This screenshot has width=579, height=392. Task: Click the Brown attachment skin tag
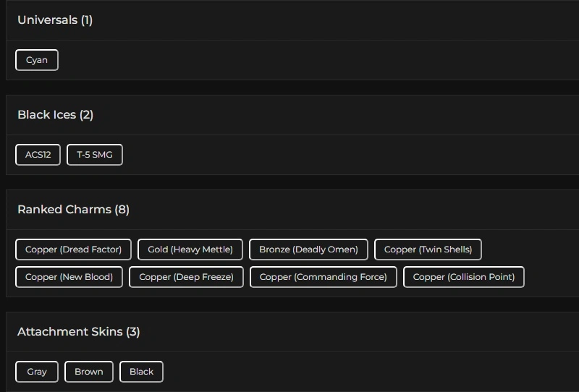tap(89, 372)
